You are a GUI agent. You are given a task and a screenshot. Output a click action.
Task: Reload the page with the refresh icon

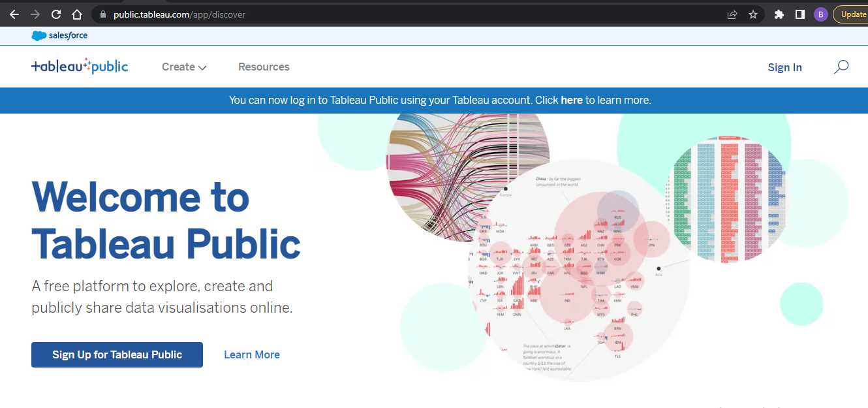click(56, 14)
